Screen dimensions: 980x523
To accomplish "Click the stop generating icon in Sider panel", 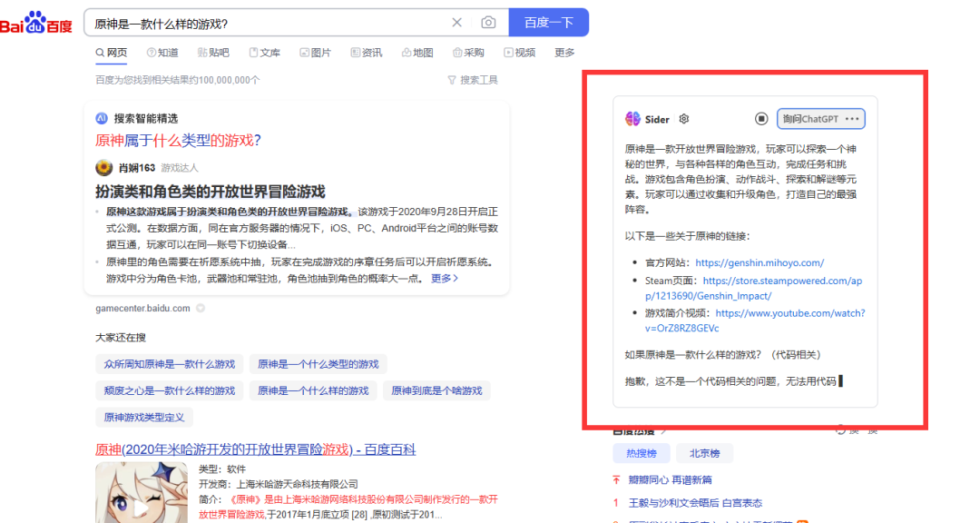I will (x=762, y=118).
